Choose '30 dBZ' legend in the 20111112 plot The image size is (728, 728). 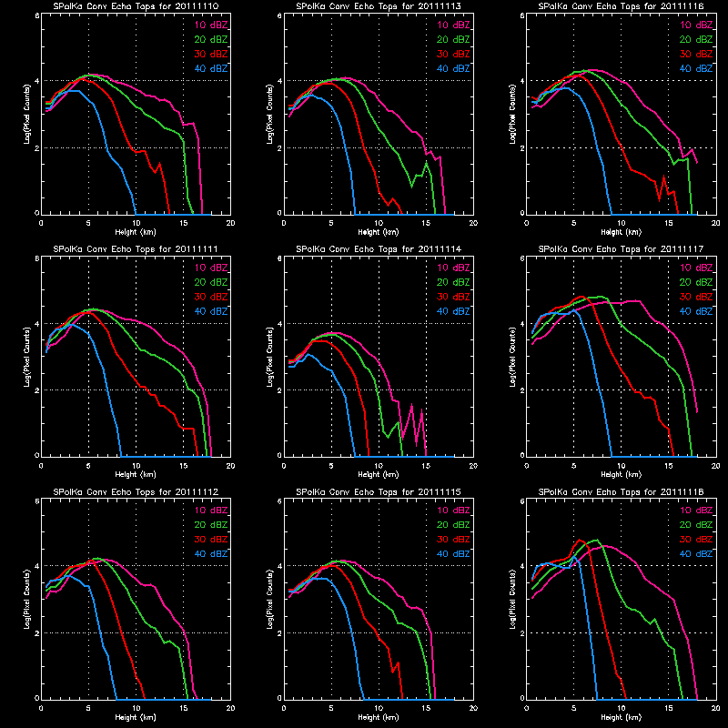[211, 540]
